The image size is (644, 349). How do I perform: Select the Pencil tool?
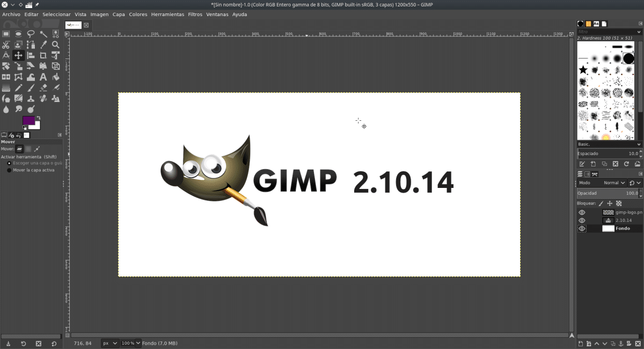pos(18,88)
